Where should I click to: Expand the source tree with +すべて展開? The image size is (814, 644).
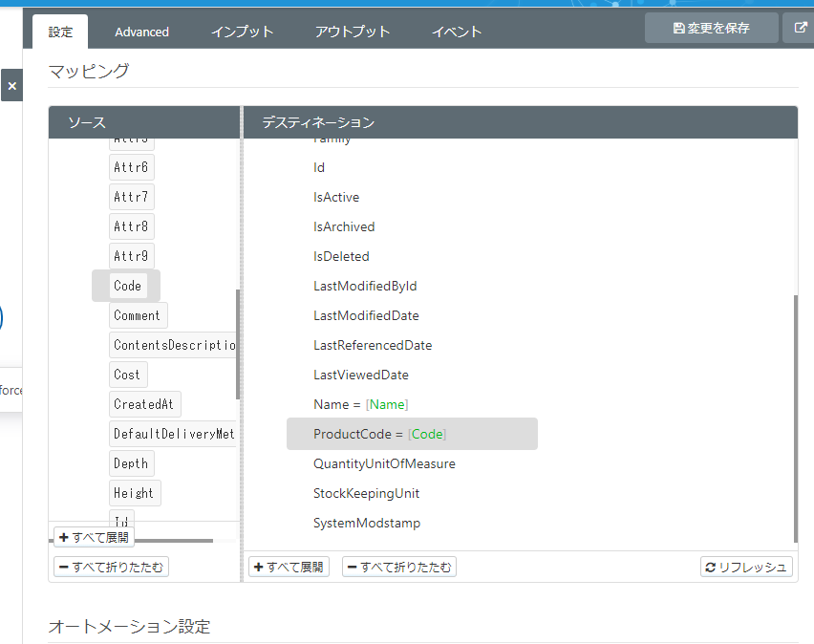point(93,537)
